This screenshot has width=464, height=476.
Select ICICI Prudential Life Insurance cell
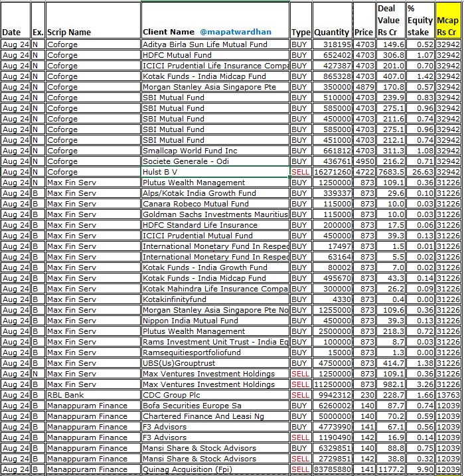click(x=215, y=66)
